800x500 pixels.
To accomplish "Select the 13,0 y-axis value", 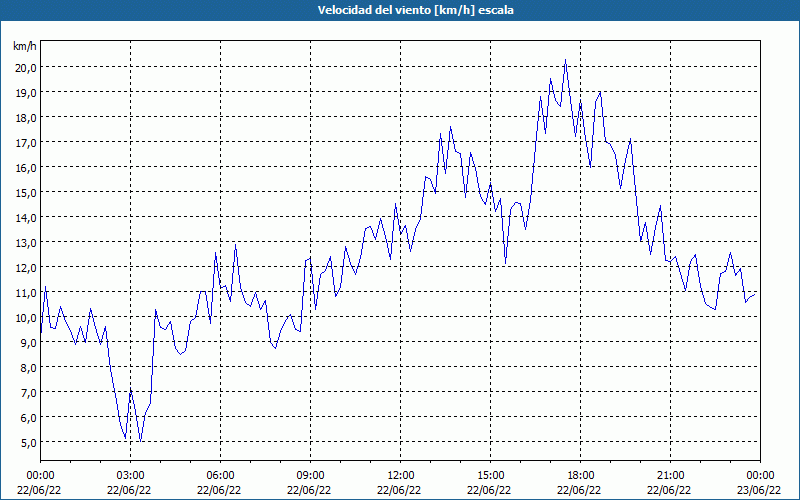I will click(x=26, y=243).
